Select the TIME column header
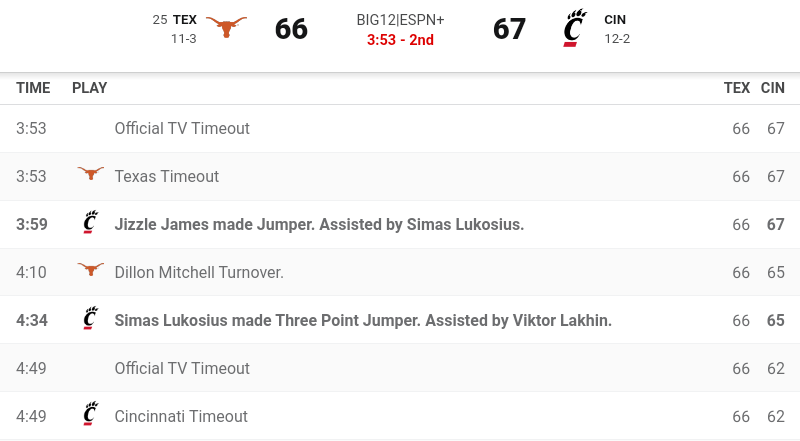The width and height of the screenshot is (800, 441). (x=33, y=88)
